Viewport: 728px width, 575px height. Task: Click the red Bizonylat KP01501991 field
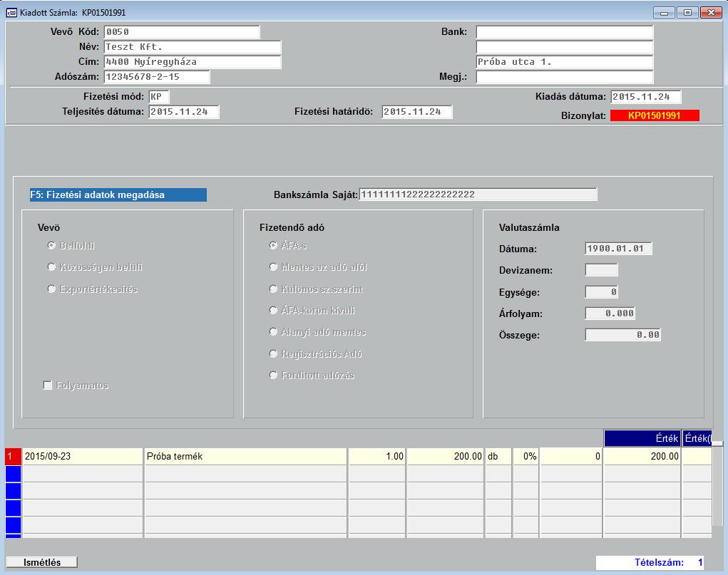coord(655,115)
